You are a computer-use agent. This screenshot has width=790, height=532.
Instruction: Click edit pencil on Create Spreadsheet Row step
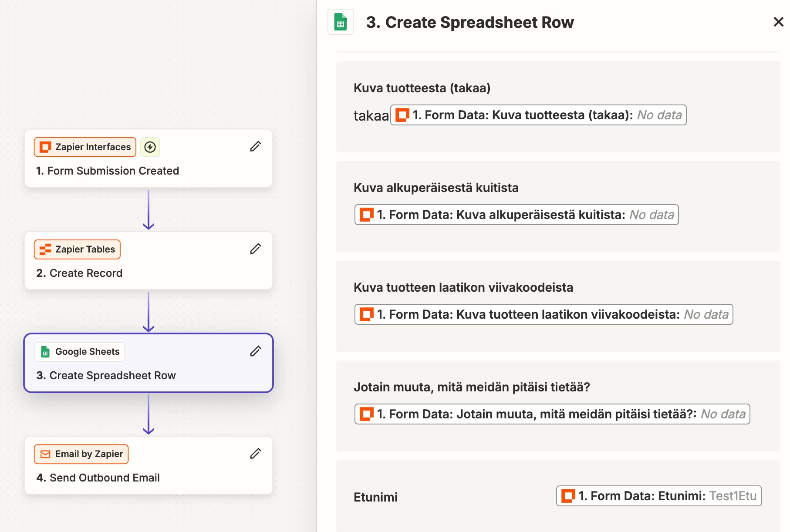point(256,351)
